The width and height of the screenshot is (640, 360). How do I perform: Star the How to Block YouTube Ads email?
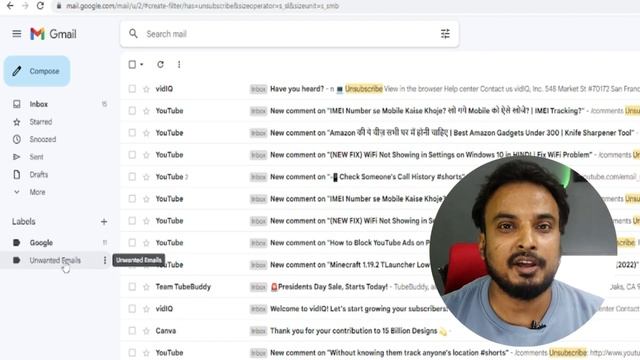coord(146,243)
